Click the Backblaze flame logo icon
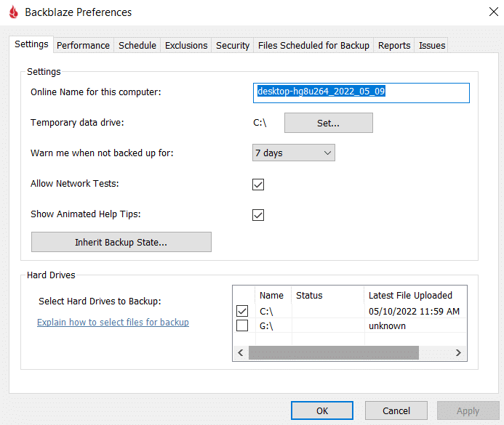The width and height of the screenshot is (504, 425). (14, 12)
